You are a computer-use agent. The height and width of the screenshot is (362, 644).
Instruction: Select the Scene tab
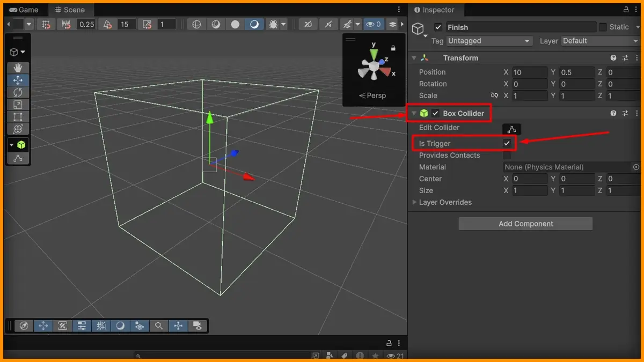[x=70, y=10]
